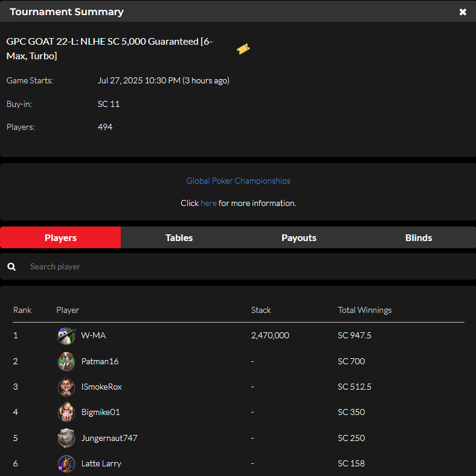The height and width of the screenshot is (476, 476).
Task: Open W-MA's player avatar
Action: tap(66, 336)
